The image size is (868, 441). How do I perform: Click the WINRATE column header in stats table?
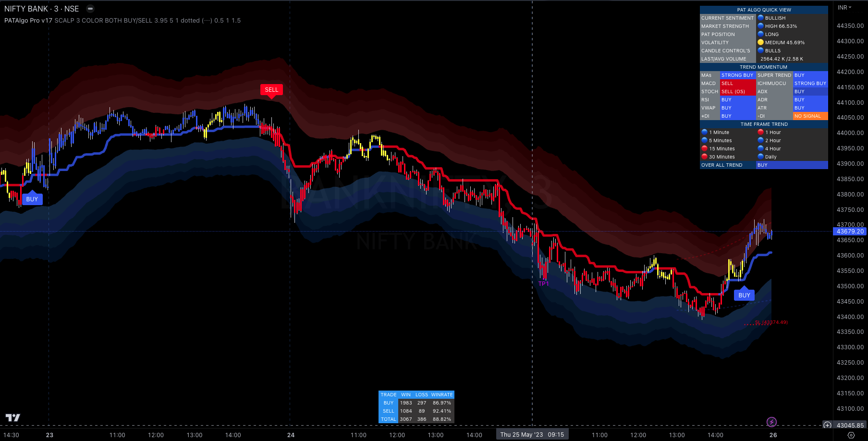tap(442, 395)
